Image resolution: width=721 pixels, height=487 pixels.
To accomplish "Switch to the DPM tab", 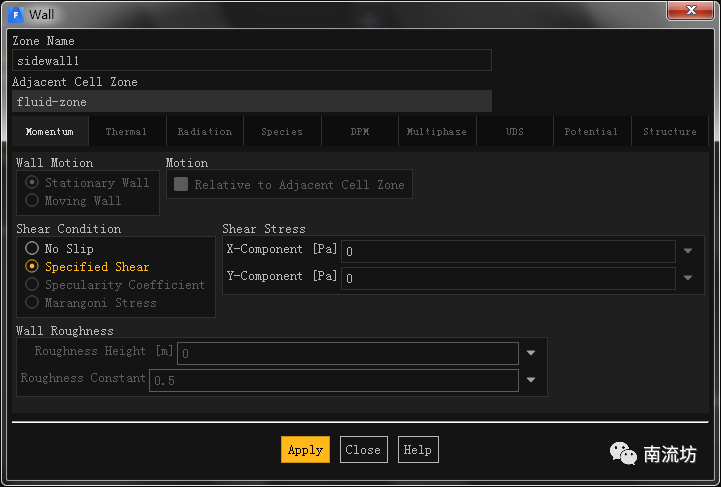I will 360,132.
